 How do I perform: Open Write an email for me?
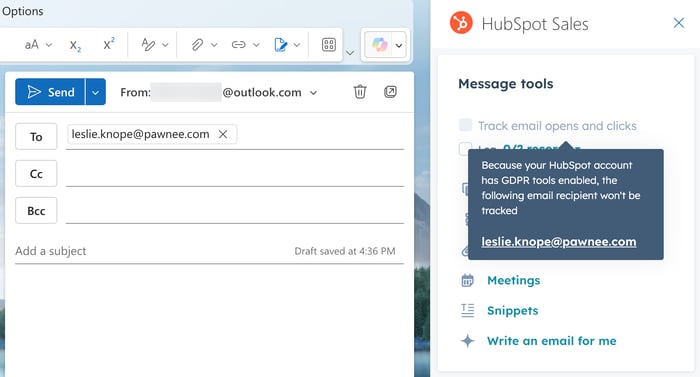point(552,341)
